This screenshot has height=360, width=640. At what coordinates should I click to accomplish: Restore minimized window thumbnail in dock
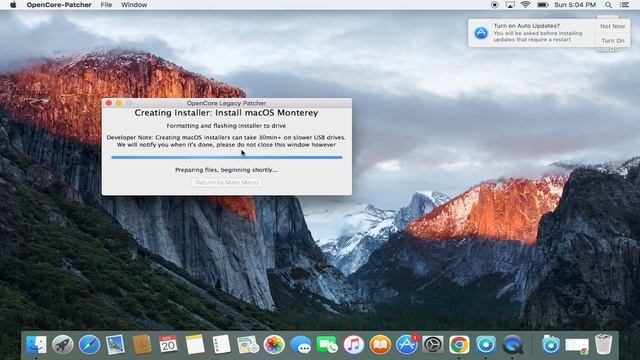577,345
